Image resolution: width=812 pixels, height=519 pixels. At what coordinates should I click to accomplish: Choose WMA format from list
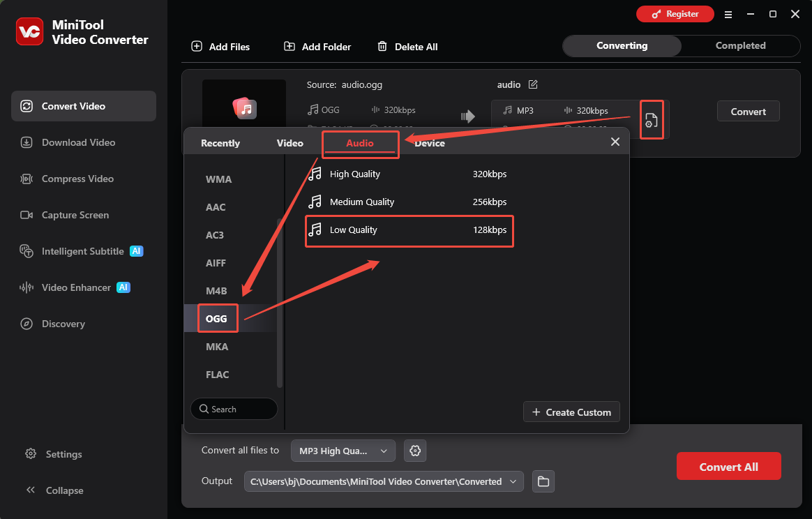(219, 179)
